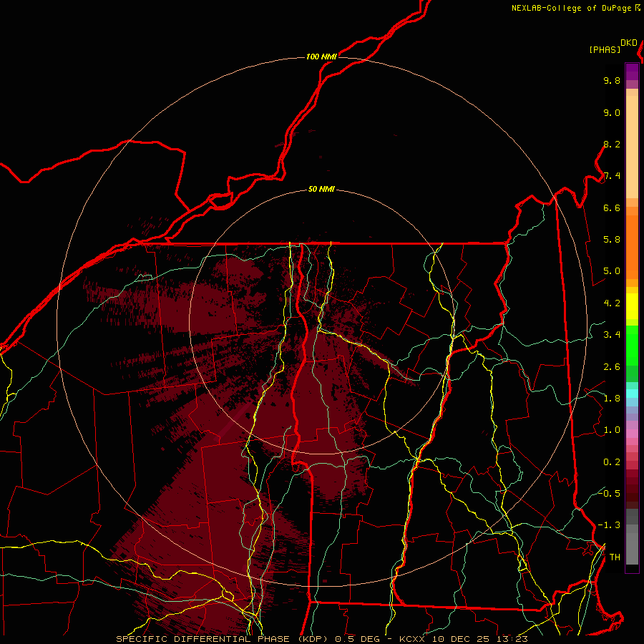This screenshot has width=644, height=644.
Task: Click the 9.0 scale value
Action: pyautogui.click(x=612, y=112)
